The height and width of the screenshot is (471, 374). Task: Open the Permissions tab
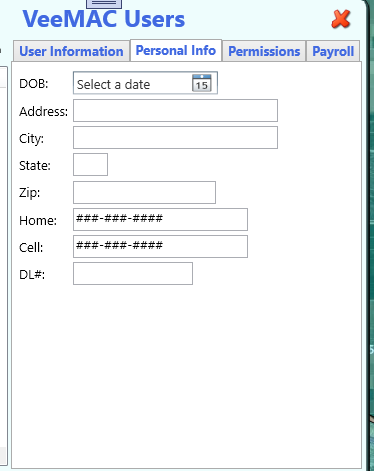tap(264, 51)
